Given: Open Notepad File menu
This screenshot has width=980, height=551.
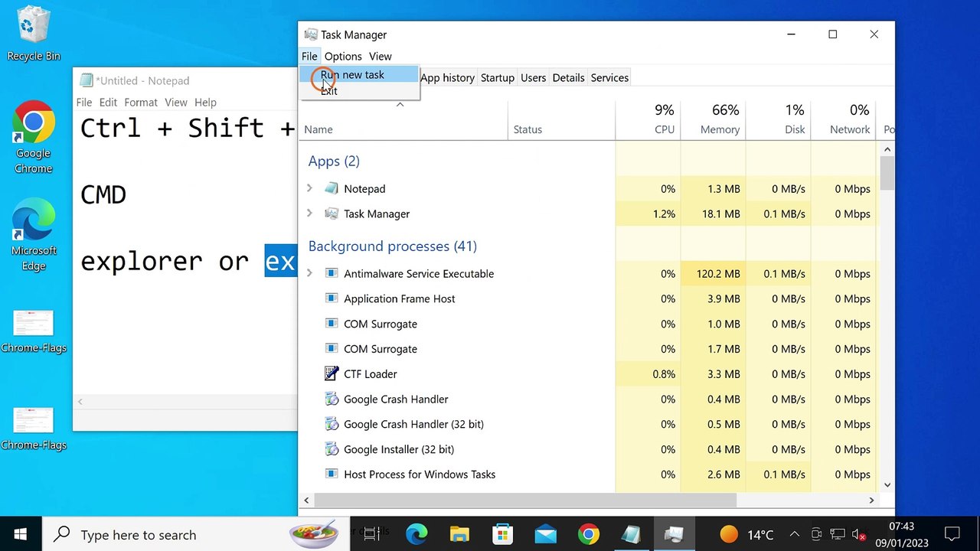Looking at the screenshot, I should 84,102.
